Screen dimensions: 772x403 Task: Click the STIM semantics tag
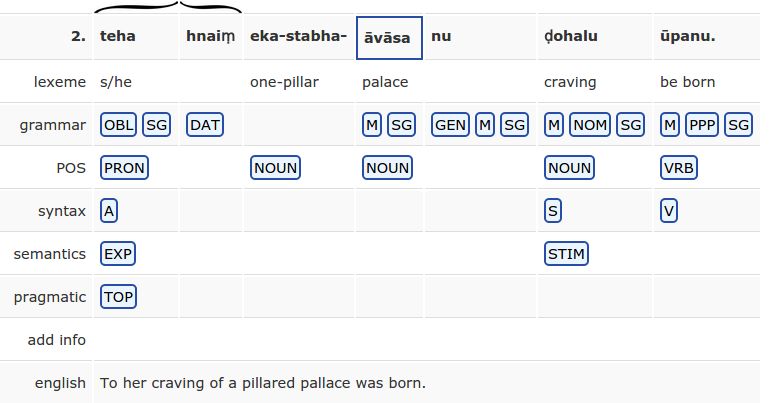pos(566,254)
